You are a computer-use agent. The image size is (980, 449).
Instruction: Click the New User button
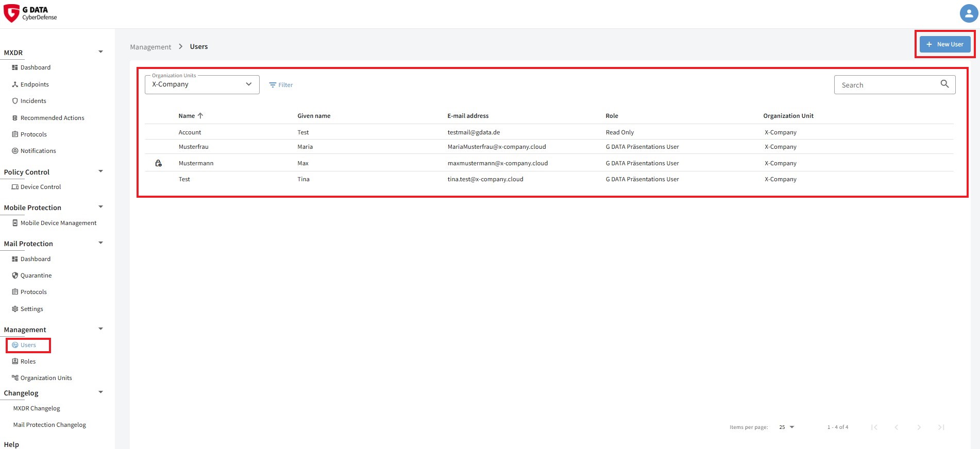coord(944,44)
